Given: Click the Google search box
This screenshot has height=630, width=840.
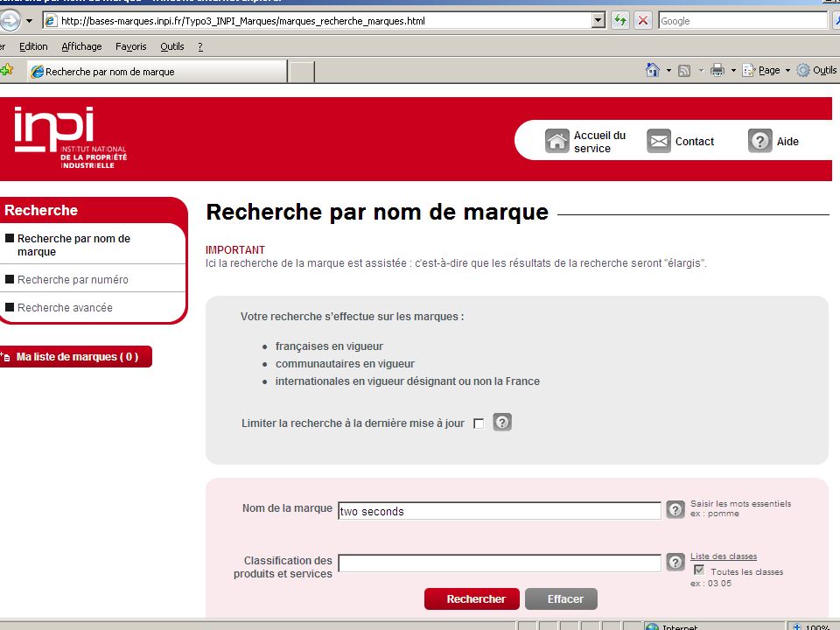Looking at the screenshot, I should (x=743, y=21).
